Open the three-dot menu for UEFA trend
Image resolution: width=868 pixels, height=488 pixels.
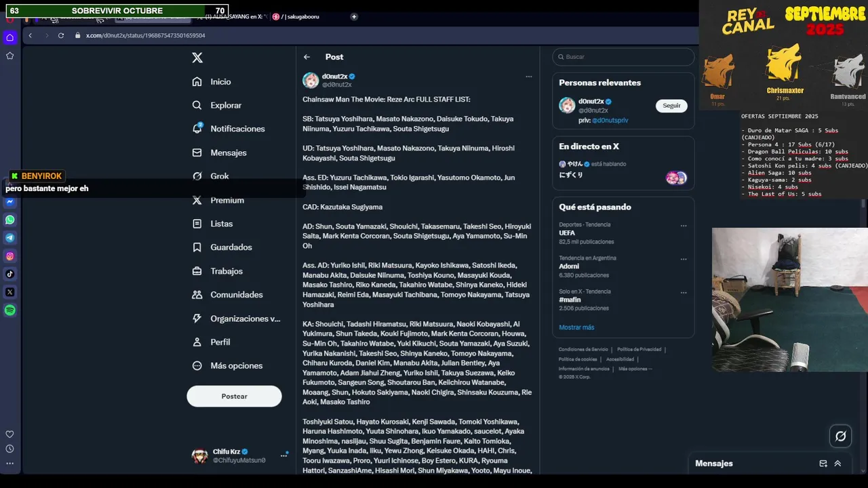[684, 226]
